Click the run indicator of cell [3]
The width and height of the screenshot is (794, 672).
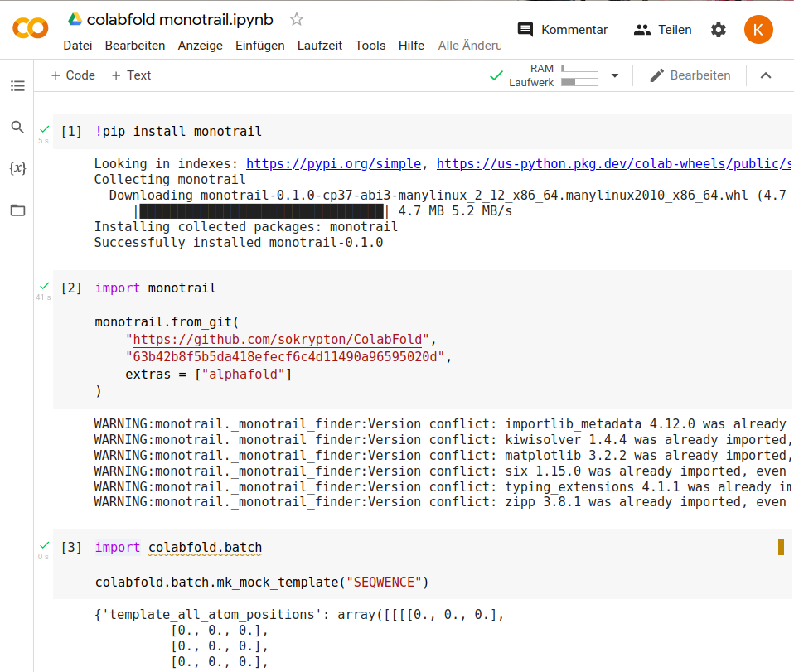point(45,545)
